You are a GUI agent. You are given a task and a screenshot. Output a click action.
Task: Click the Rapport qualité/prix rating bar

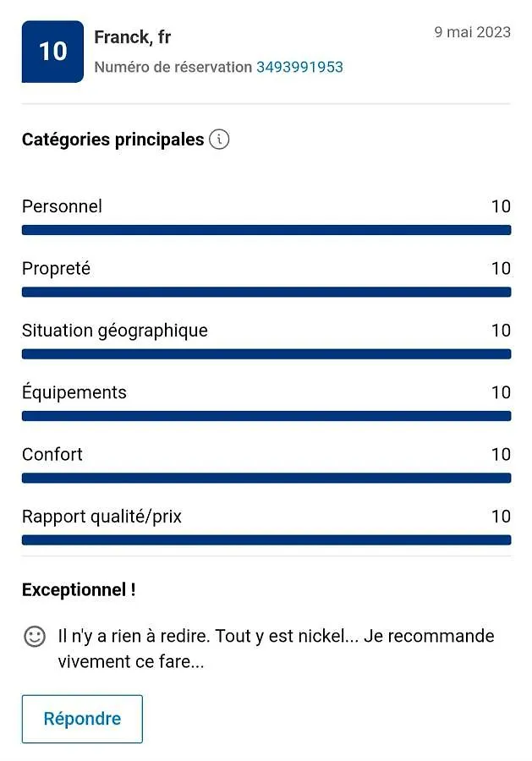[266, 540]
